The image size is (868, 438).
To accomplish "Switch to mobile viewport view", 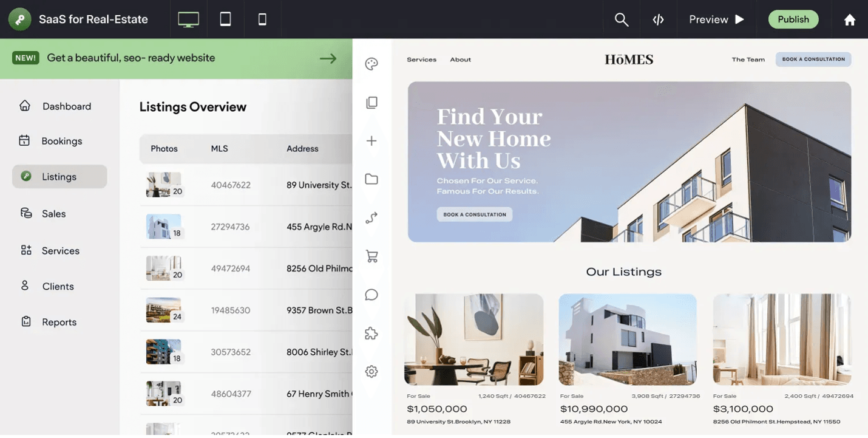I will tap(262, 18).
